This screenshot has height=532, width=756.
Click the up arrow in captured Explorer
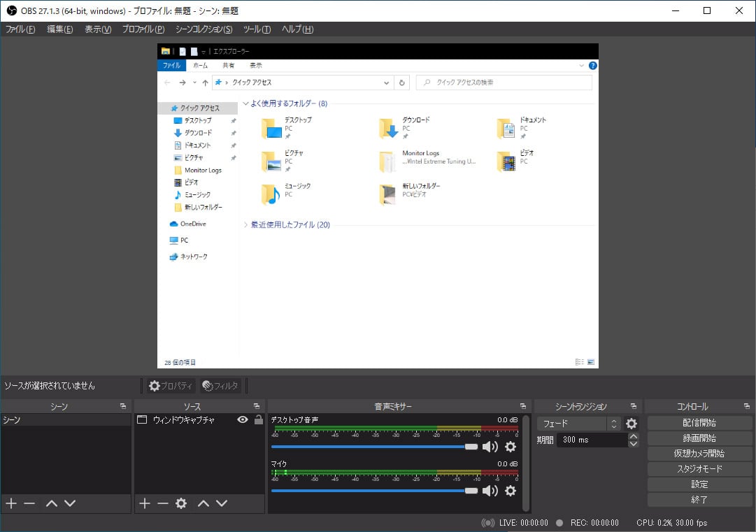click(x=206, y=83)
